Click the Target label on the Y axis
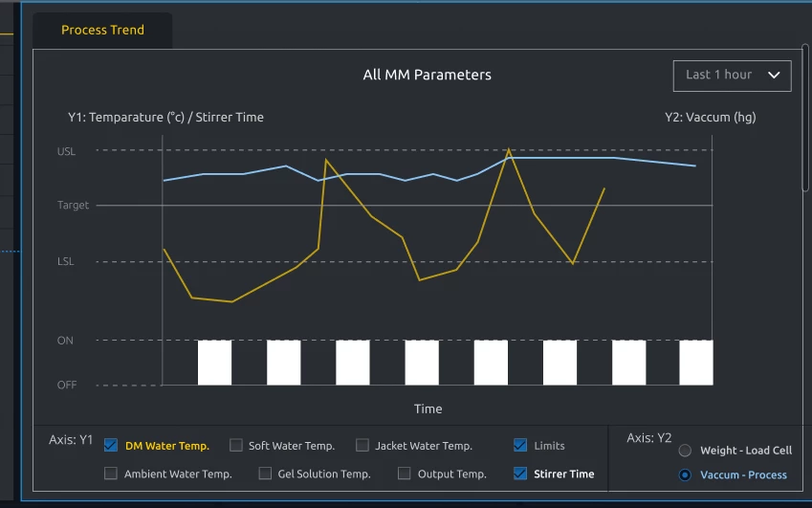The height and width of the screenshot is (508, 812). coord(73,205)
